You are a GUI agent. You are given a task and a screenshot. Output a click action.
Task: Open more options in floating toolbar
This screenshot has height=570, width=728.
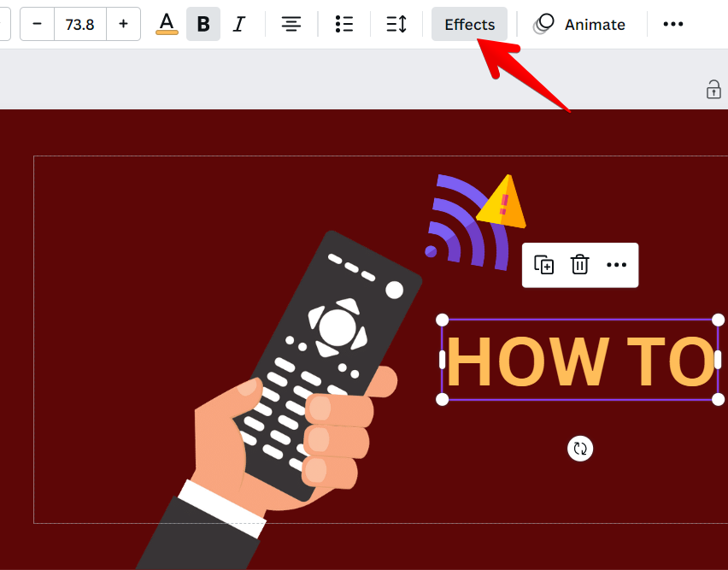tap(616, 265)
